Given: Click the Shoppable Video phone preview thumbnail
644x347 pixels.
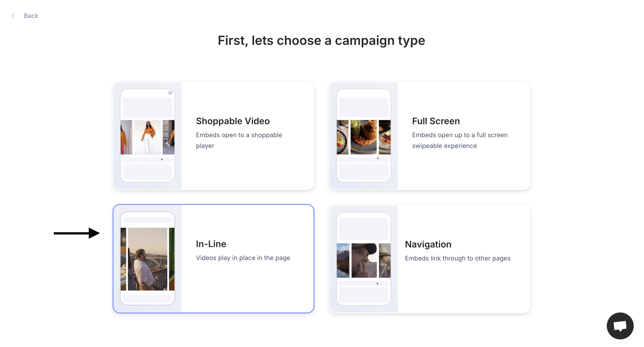Looking at the screenshot, I should click(148, 135).
